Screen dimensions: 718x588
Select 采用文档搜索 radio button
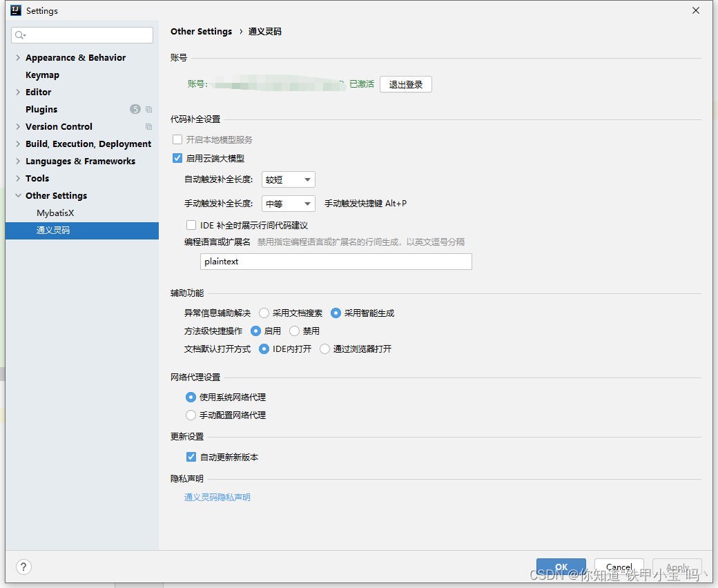(264, 313)
